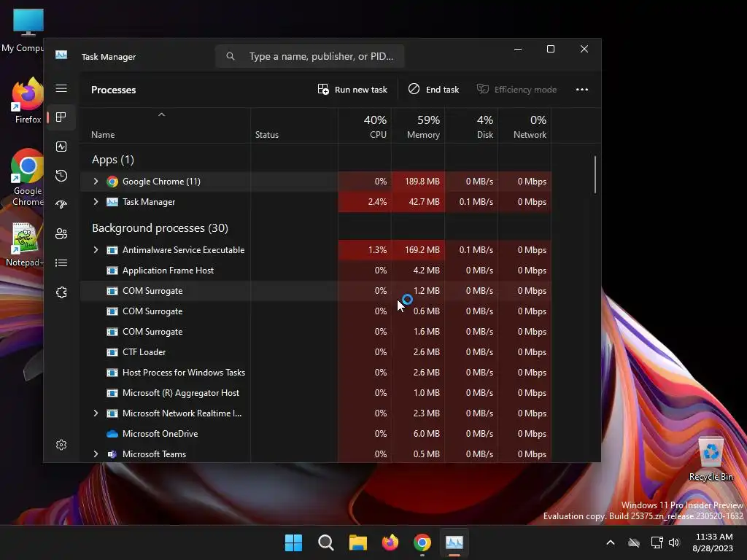747x560 pixels.
Task: Click the Microsoft OneDrive cloud icon
Action: coord(112,434)
